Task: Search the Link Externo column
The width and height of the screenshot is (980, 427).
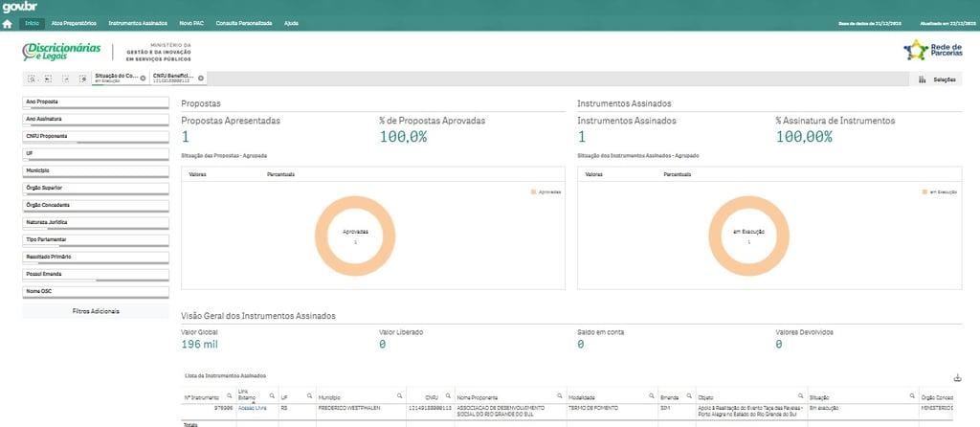Action: 272,395
